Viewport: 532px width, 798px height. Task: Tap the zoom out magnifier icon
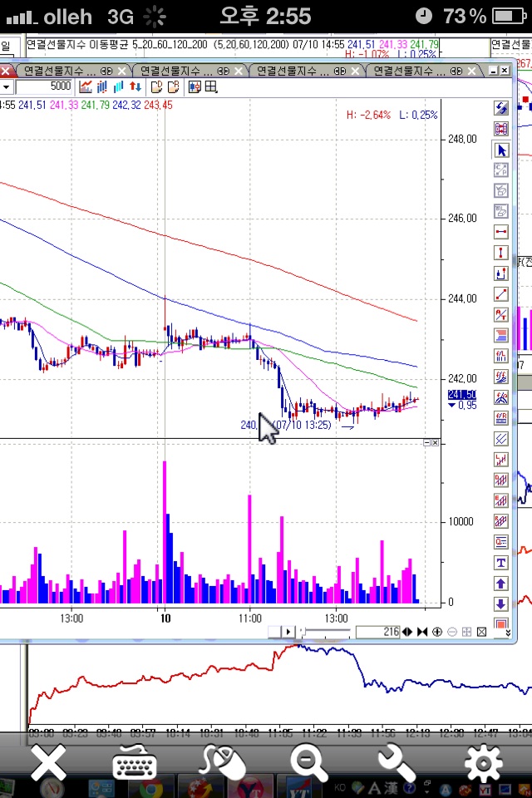(308, 762)
